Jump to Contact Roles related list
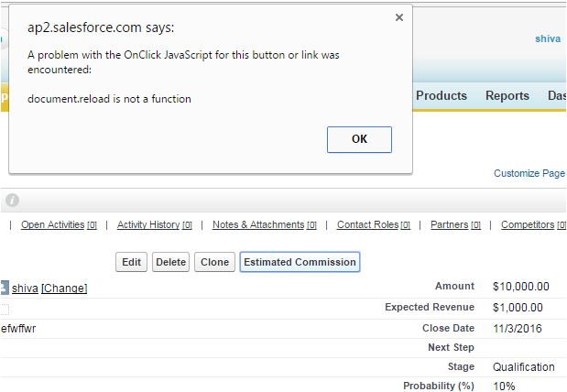Screen dimensions: 567x392 (367, 224)
